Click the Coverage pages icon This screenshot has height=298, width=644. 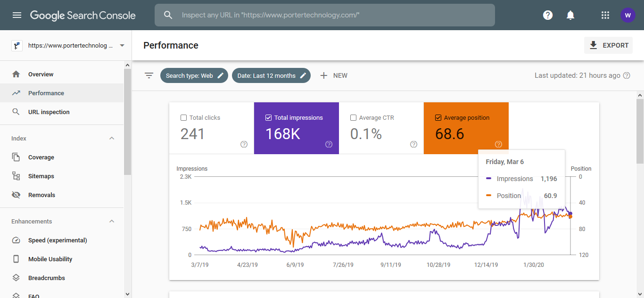point(16,157)
